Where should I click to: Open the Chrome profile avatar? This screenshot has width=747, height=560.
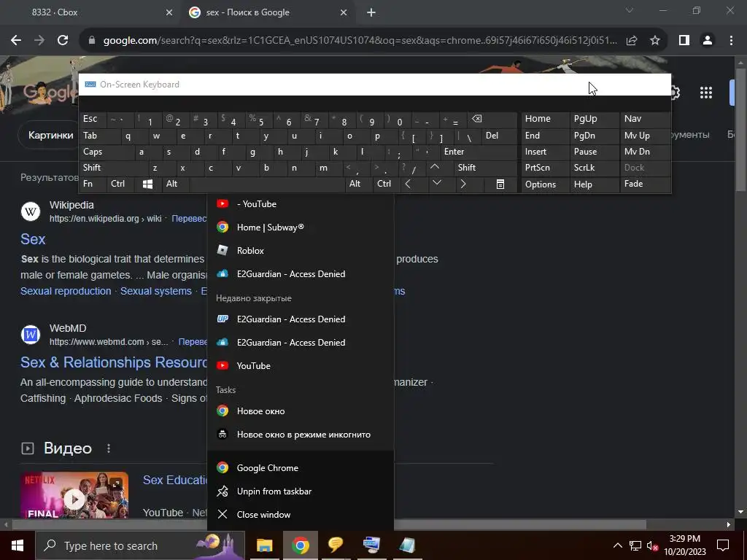pyautogui.click(x=708, y=41)
